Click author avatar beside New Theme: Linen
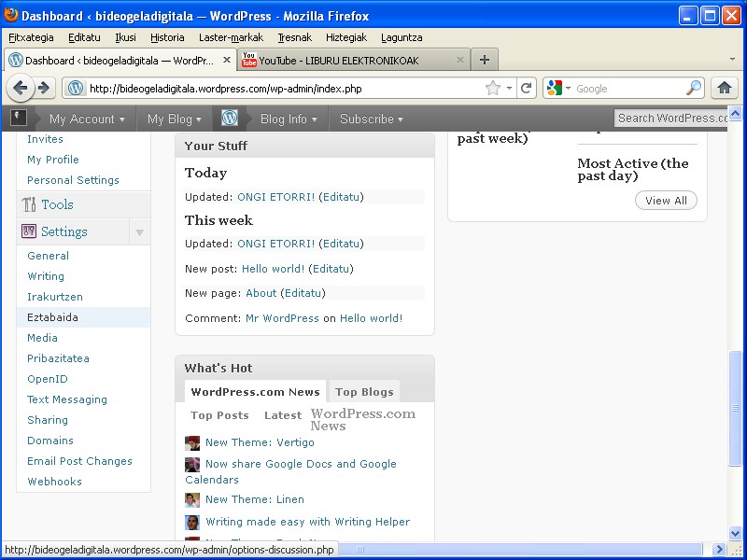The image size is (747, 560). (192, 500)
